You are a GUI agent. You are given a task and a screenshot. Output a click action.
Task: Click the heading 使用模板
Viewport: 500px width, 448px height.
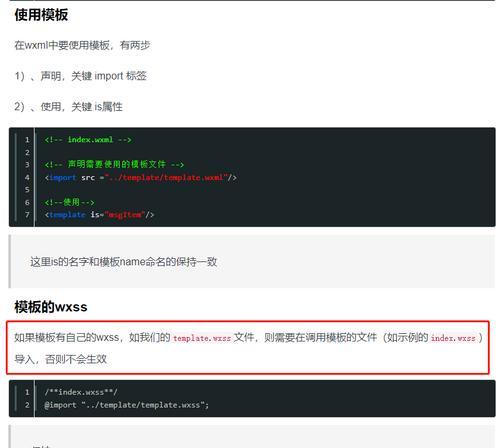click(41, 15)
